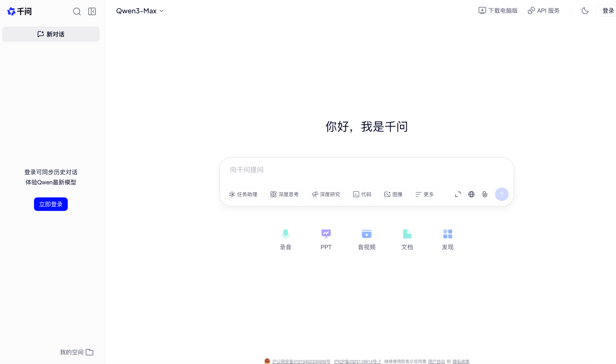The image size is (616, 364).
Task: Click the Qianwen logo in the sidebar
Action: pos(19,11)
